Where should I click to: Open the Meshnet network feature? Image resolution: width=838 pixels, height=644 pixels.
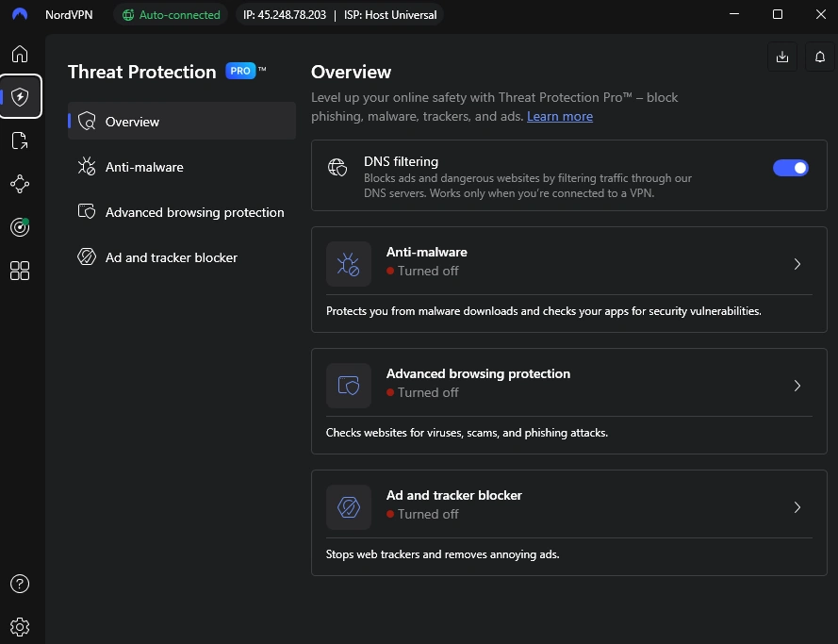coord(20,183)
